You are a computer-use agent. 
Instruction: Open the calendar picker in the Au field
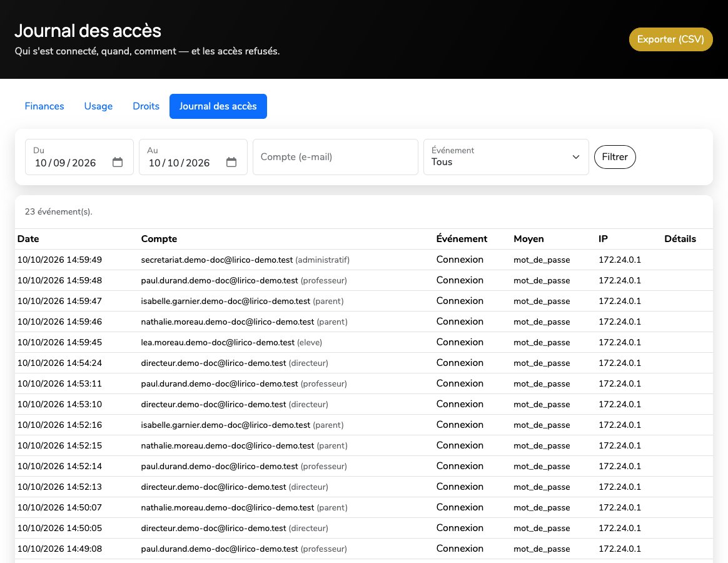point(231,162)
